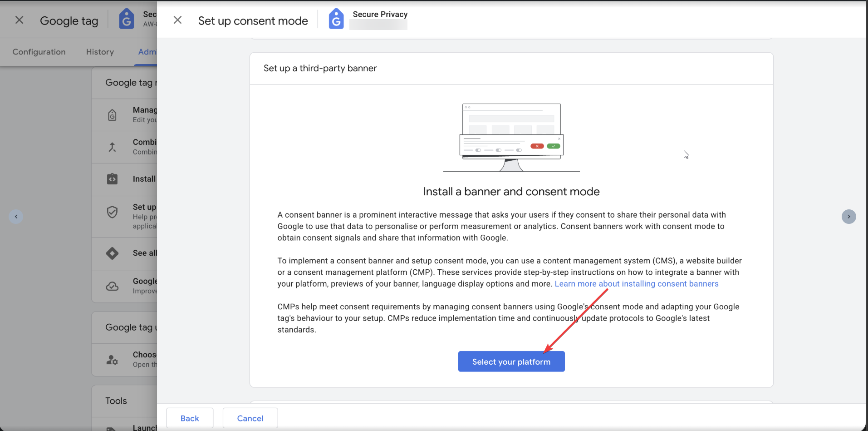Image resolution: width=868 pixels, height=431 pixels.
Task: Click the Install code icon in the sidebar
Action: (x=112, y=179)
